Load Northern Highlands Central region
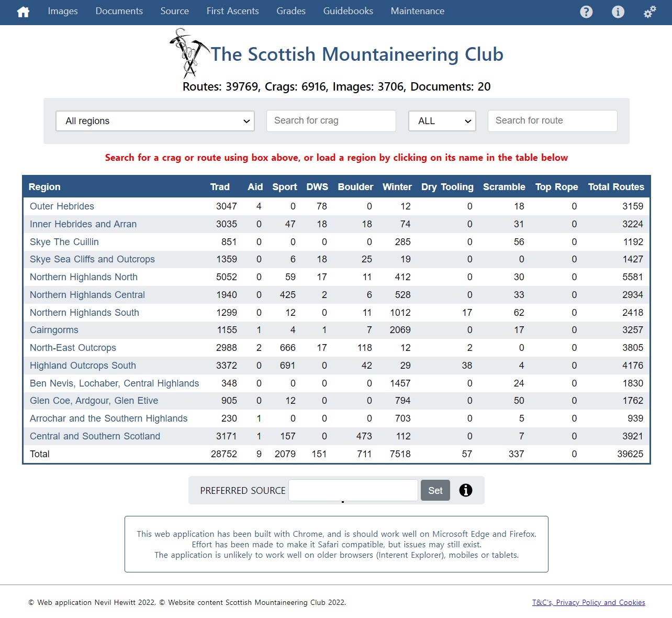 click(x=87, y=295)
